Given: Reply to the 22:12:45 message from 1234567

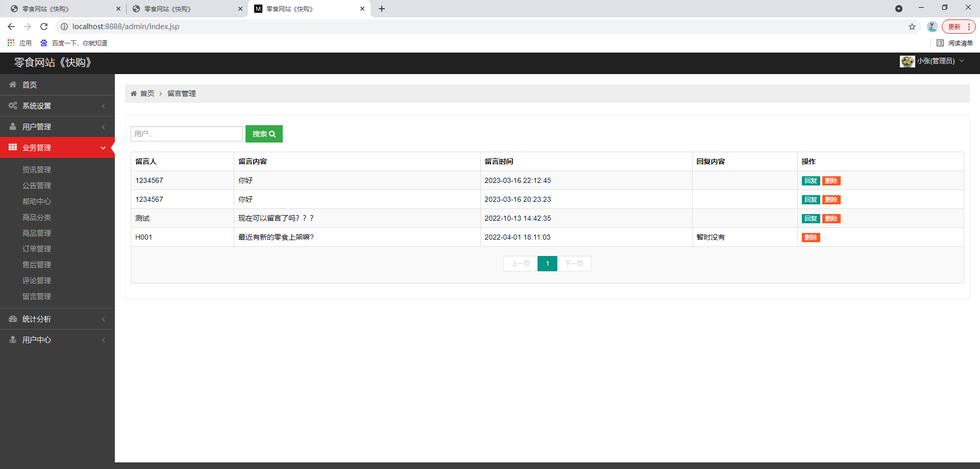Looking at the screenshot, I should point(811,181).
